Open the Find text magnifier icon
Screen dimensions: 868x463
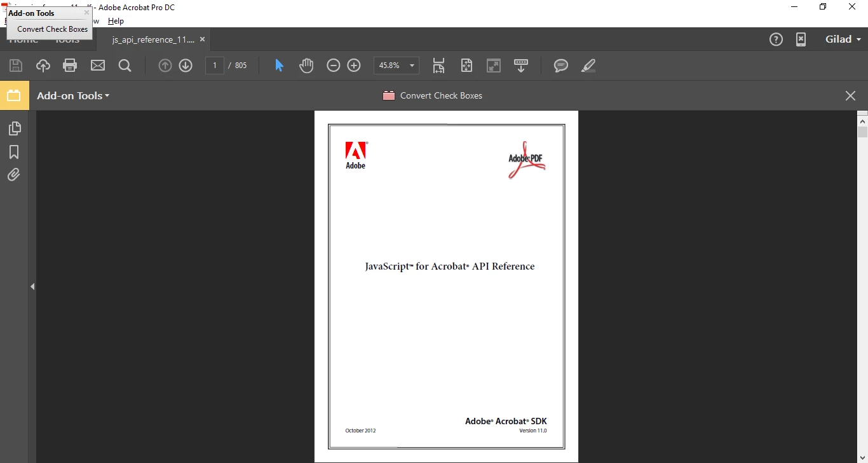coord(125,66)
